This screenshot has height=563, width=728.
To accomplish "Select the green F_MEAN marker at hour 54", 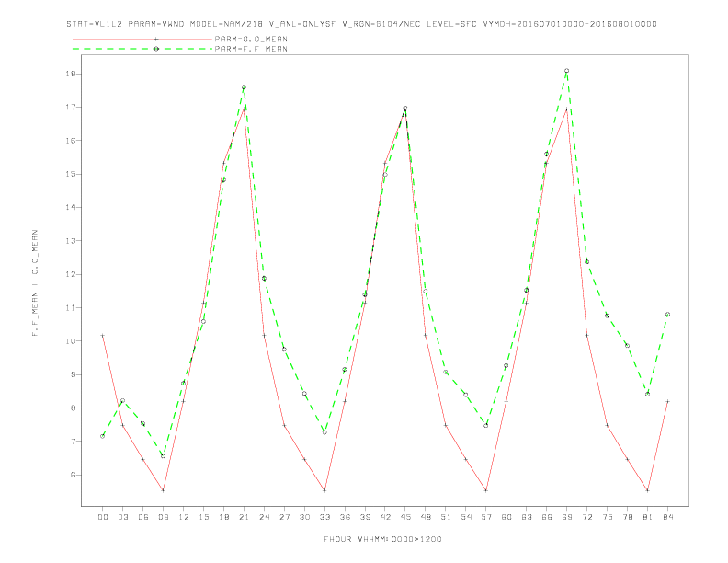I will [466, 396].
